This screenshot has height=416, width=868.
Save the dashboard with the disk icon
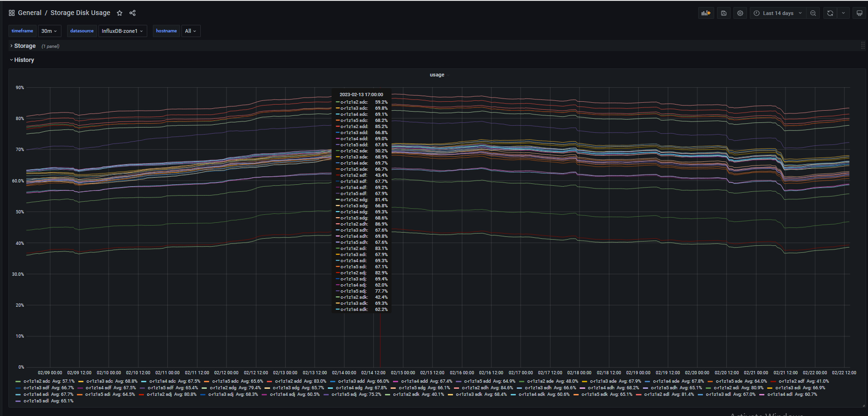point(724,13)
